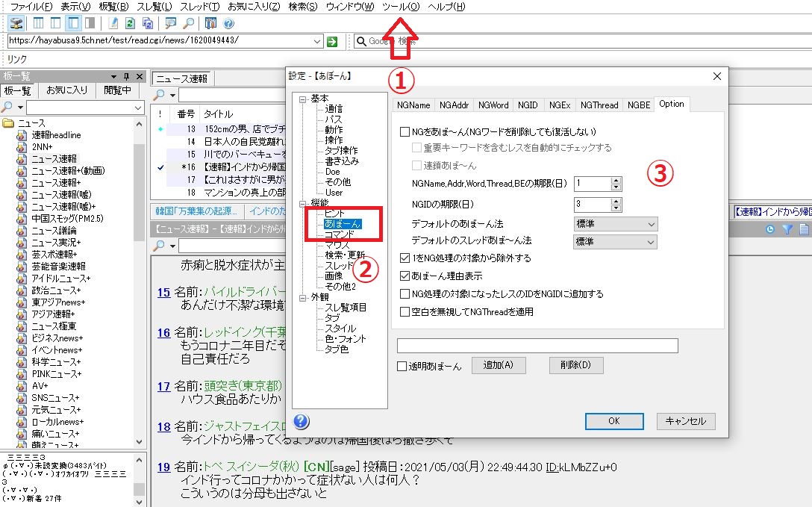Screen dimensions: 812x507
Task: Click the funnel filter icon in thread header
Action: coord(787,229)
